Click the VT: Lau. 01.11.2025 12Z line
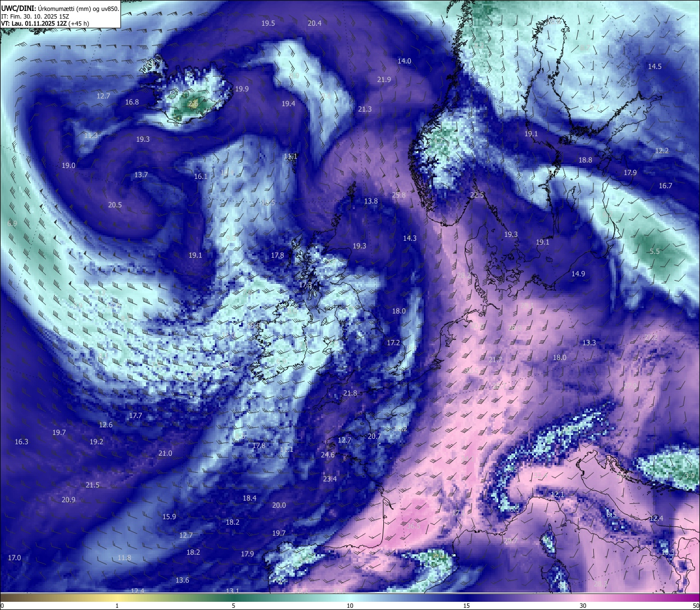 pyautogui.click(x=45, y=24)
